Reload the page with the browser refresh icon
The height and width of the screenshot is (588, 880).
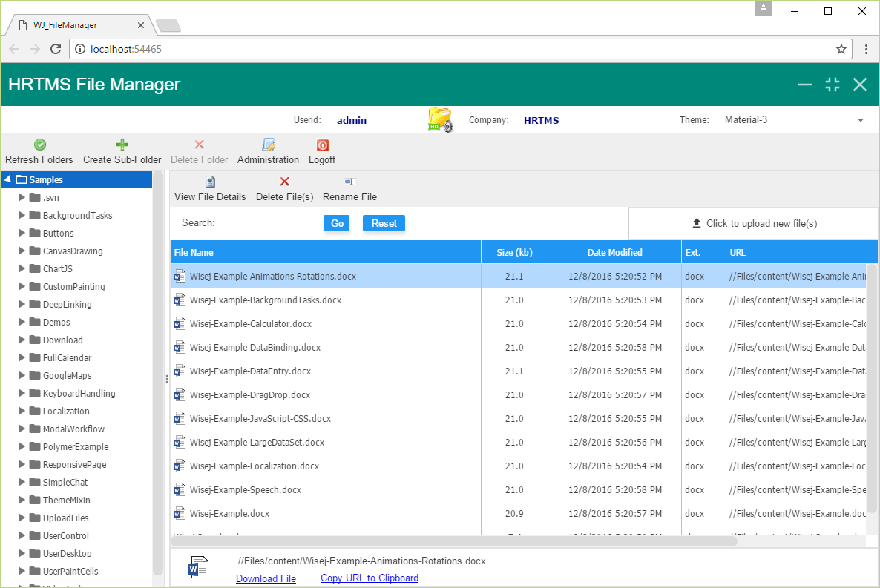(56, 49)
